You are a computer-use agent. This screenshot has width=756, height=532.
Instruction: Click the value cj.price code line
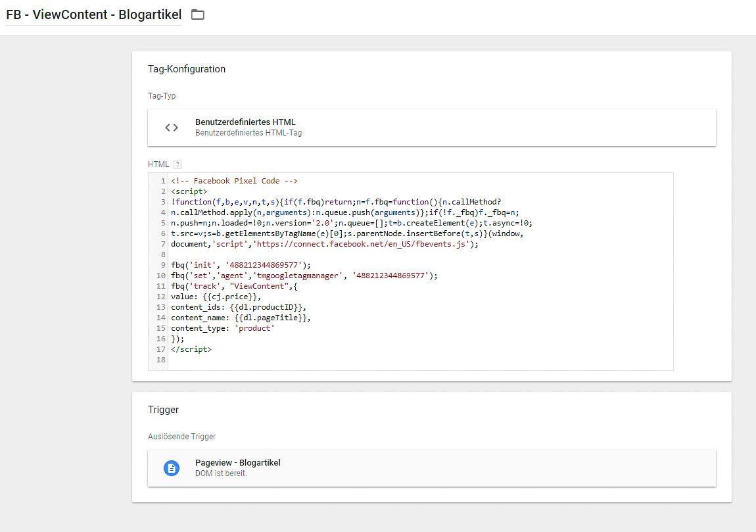click(x=216, y=297)
